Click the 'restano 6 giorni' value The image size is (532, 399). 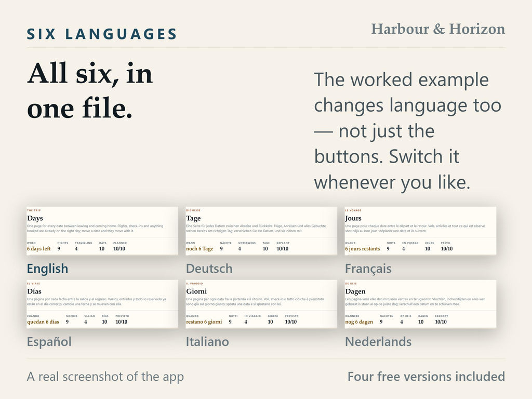204,322
